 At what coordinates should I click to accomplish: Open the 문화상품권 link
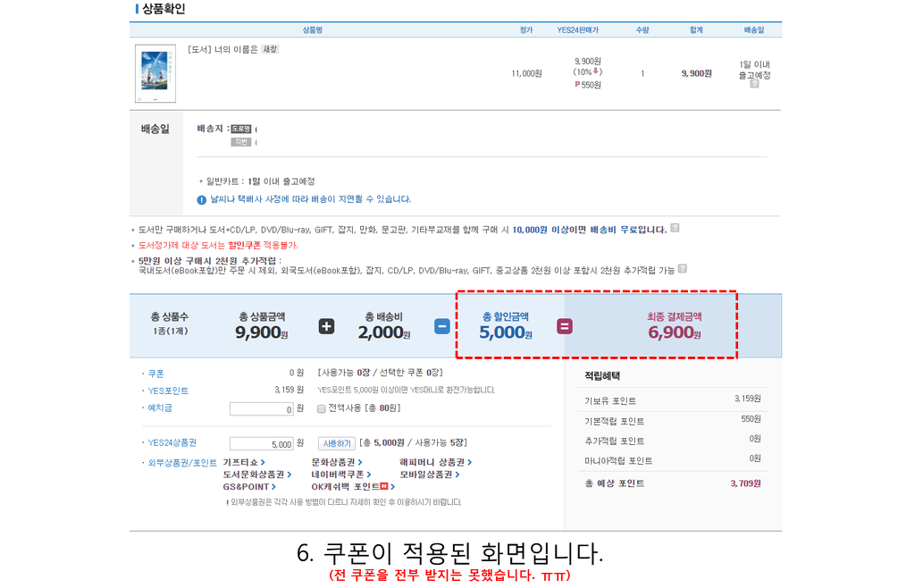tap(337, 463)
